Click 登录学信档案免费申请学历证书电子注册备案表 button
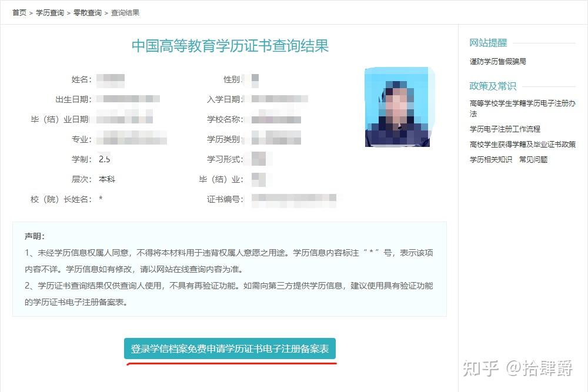Image resolution: width=588 pixels, height=392 pixels. [x=230, y=349]
